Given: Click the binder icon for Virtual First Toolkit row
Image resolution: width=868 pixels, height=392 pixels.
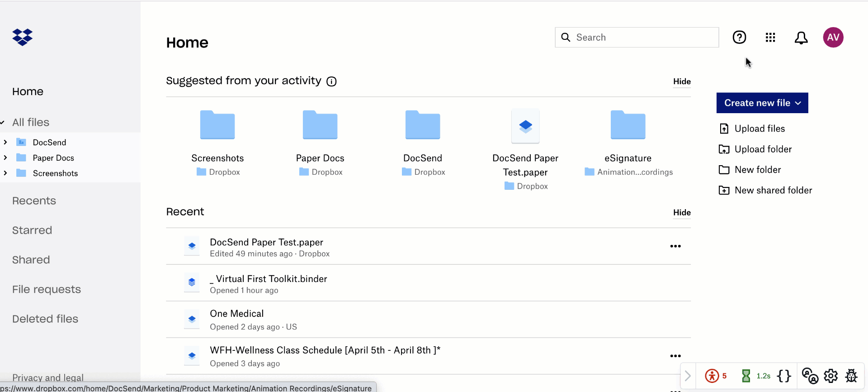Looking at the screenshot, I should [x=192, y=283].
